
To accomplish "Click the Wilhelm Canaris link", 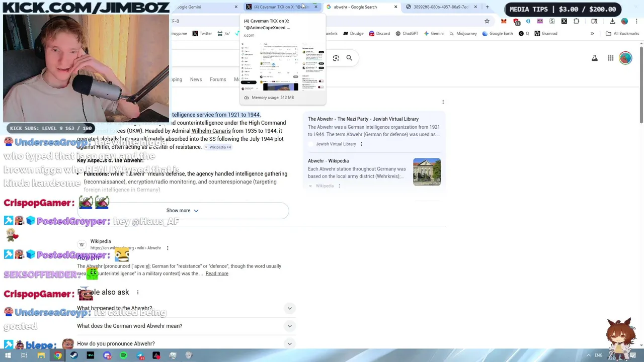I will pyautogui.click(x=211, y=131).
